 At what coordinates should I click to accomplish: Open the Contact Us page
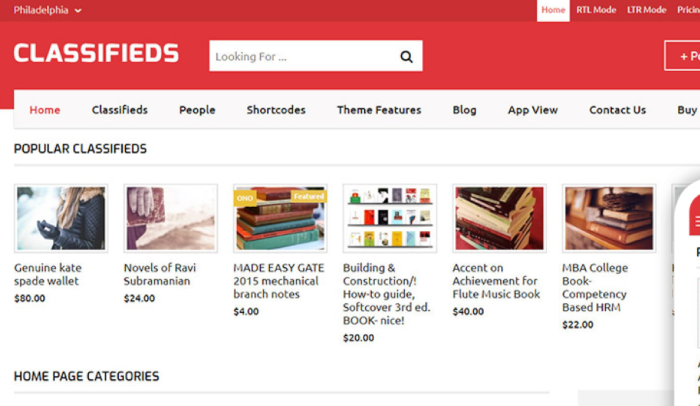click(617, 110)
